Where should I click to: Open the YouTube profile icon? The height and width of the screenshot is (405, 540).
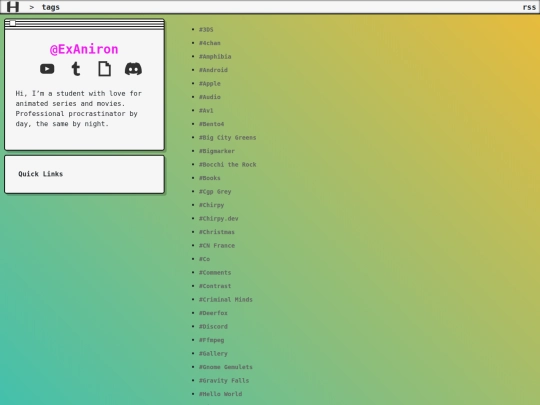click(x=47, y=69)
